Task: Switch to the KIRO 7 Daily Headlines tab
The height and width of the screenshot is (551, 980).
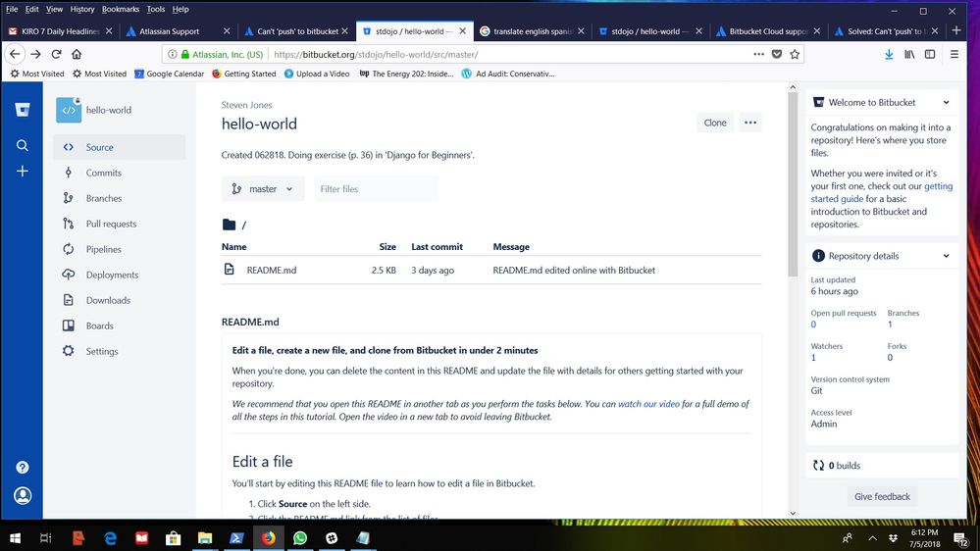Action: pyautogui.click(x=60, y=31)
